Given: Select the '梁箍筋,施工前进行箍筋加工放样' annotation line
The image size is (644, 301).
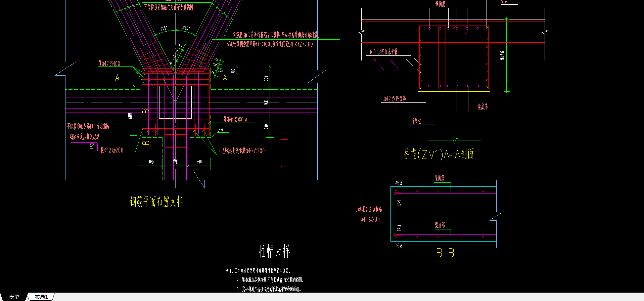Looking at the screenshot, I should click(x=275, y=35).
